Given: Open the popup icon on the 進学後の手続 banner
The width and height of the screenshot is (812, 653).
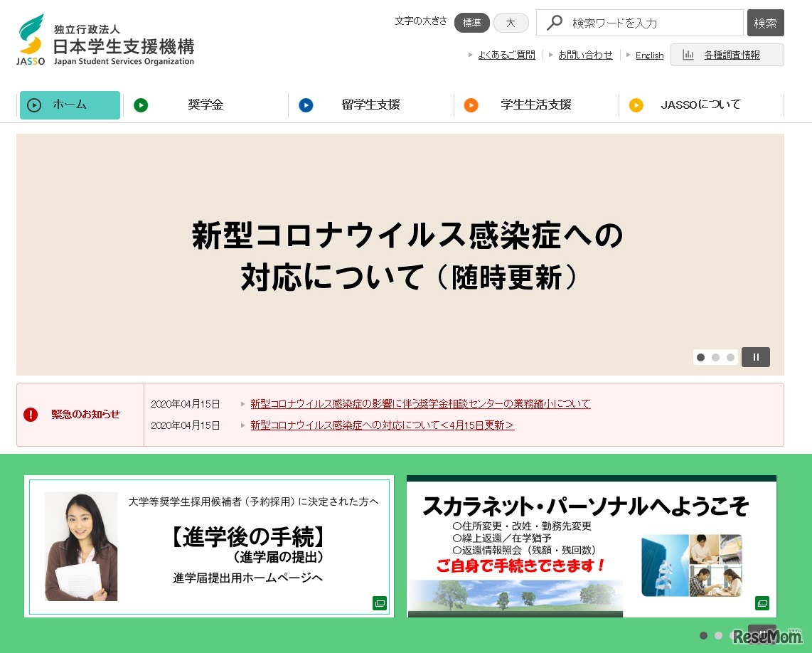Looking at the screenshot, I should 380,602.
